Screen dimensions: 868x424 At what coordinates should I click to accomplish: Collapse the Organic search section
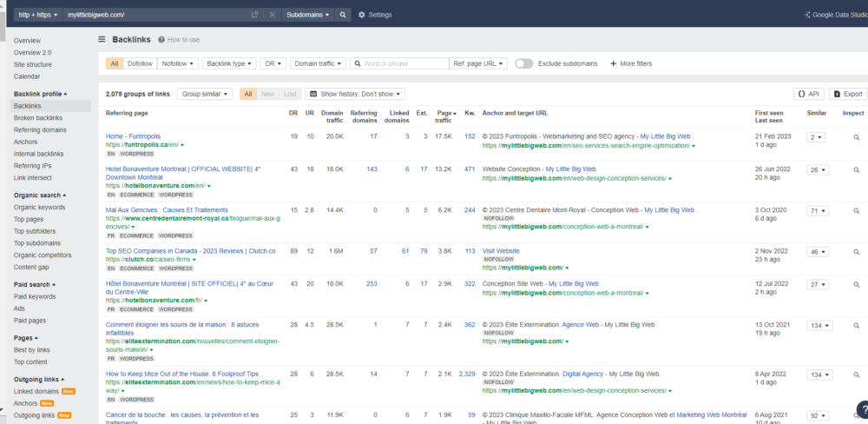pyautogui.click(x=40, y=195)
